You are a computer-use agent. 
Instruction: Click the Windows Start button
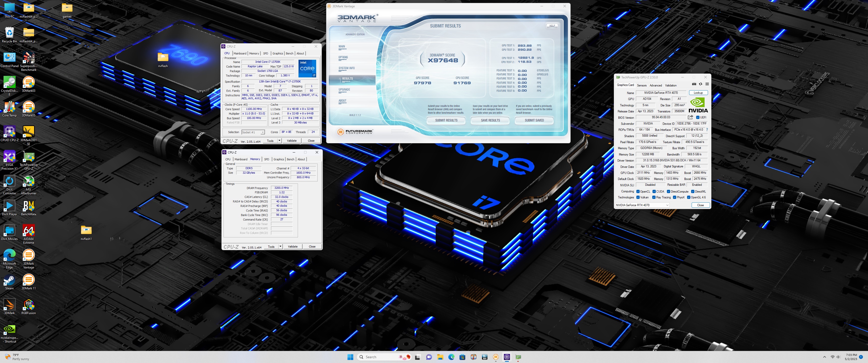click(x=350, y=357)
